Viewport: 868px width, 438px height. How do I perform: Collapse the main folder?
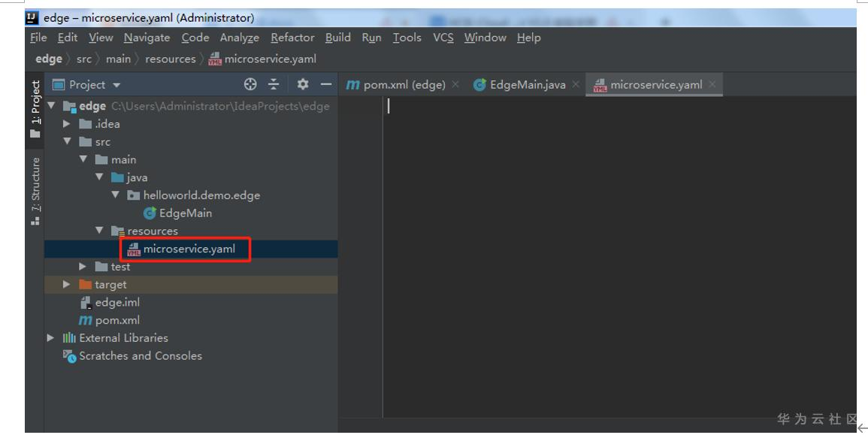pos(83,159)
